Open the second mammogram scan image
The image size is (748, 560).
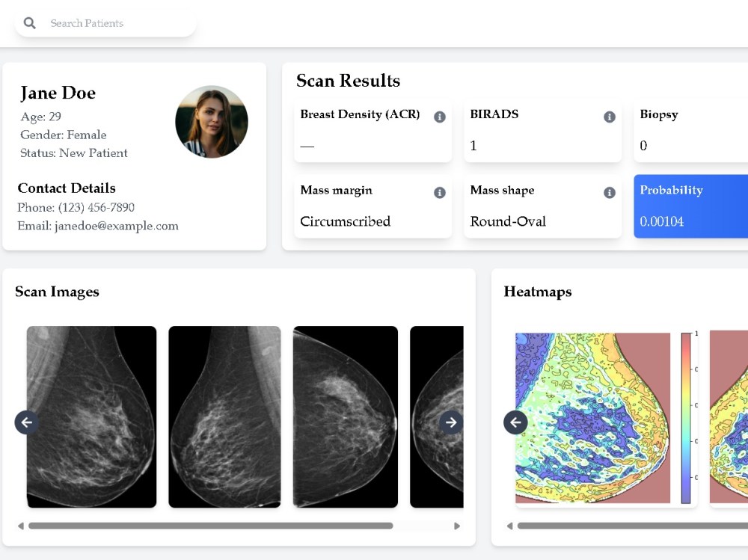[224, 417]
